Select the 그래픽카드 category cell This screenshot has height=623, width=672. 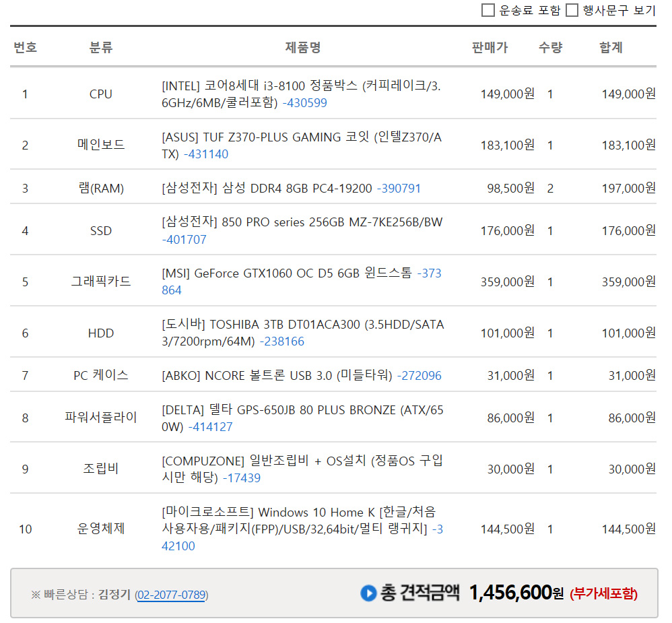(101, 282)
